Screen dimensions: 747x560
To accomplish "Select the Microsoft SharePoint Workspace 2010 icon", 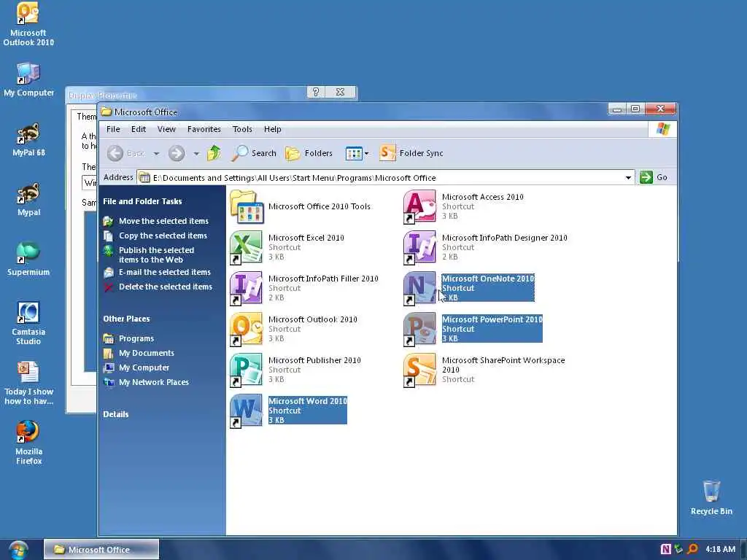I will [419, 370].
